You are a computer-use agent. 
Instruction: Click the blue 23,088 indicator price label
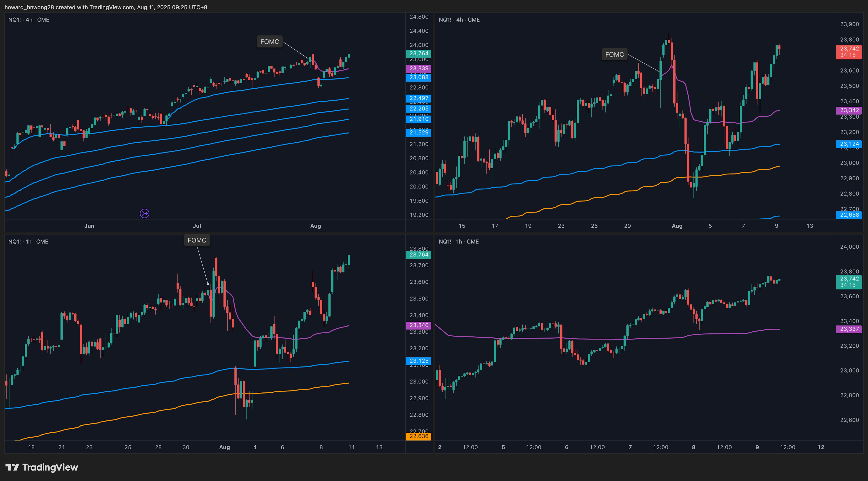click(418, 78)
